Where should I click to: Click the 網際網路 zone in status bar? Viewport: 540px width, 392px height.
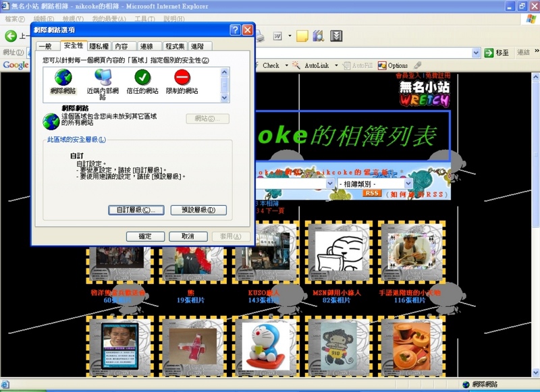(480, 385)
